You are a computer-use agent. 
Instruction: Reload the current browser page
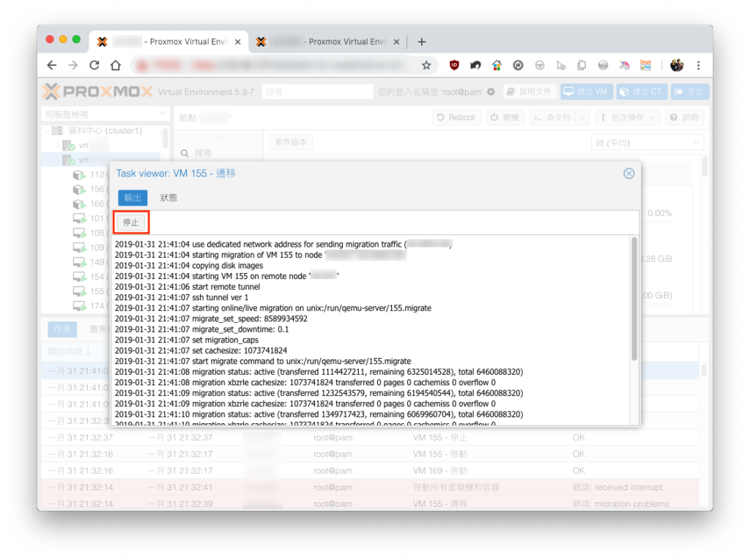pyautogui.click(x=94, y=66)
